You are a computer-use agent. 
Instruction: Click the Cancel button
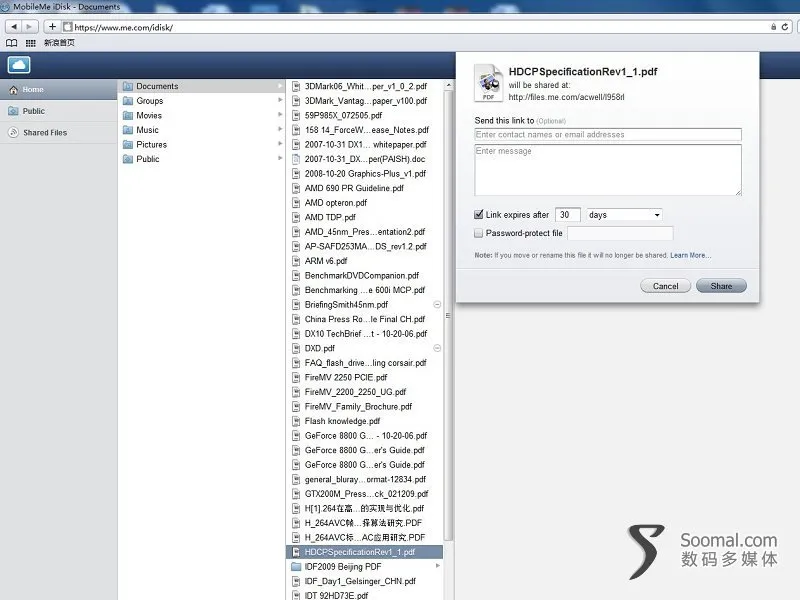[665, 286]
